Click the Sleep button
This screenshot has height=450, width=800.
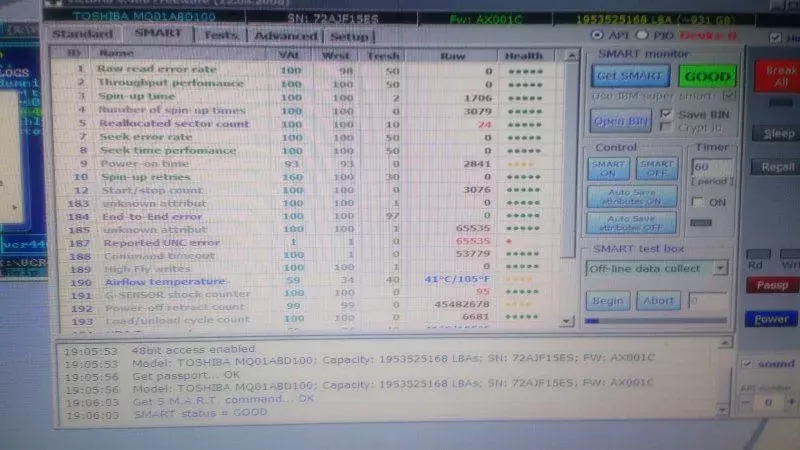pos(778,134)
